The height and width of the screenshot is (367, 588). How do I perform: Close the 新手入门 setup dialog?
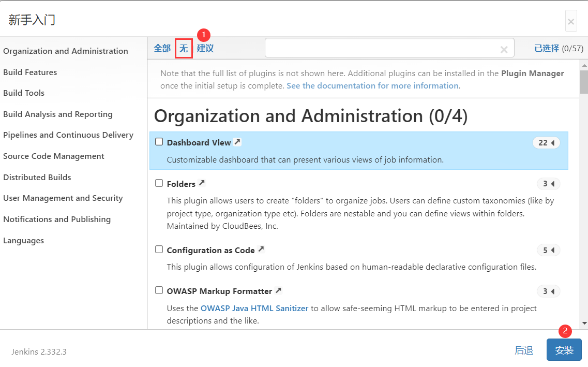click(571, 21)
